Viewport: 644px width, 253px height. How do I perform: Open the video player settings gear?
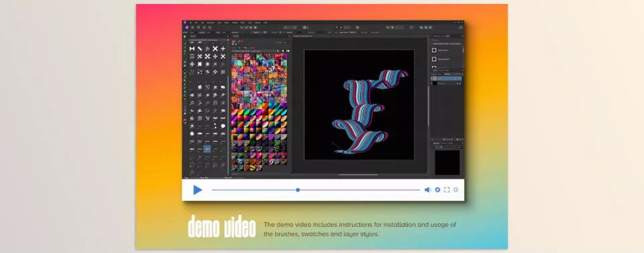click(437, 190)
